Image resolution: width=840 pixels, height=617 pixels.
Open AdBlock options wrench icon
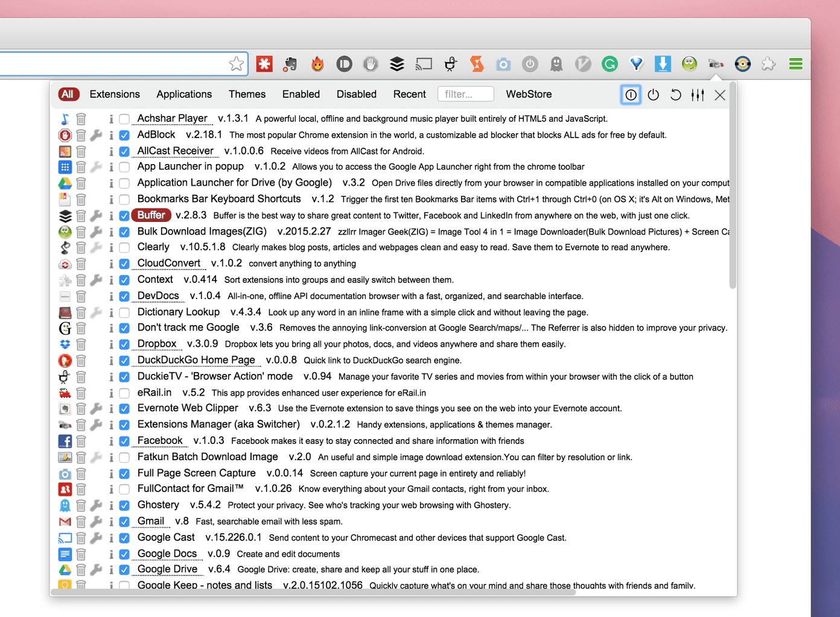[x=96, y=135]
